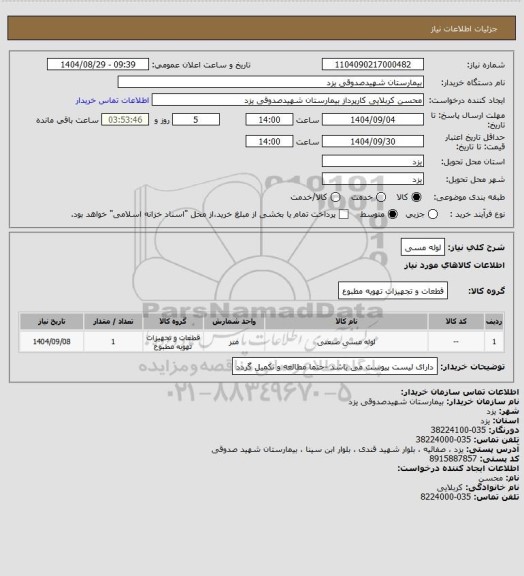This screenshot has width=524, height=576.
Task: Click the price validity date 1404/09/30
Action: coord(373,141)
